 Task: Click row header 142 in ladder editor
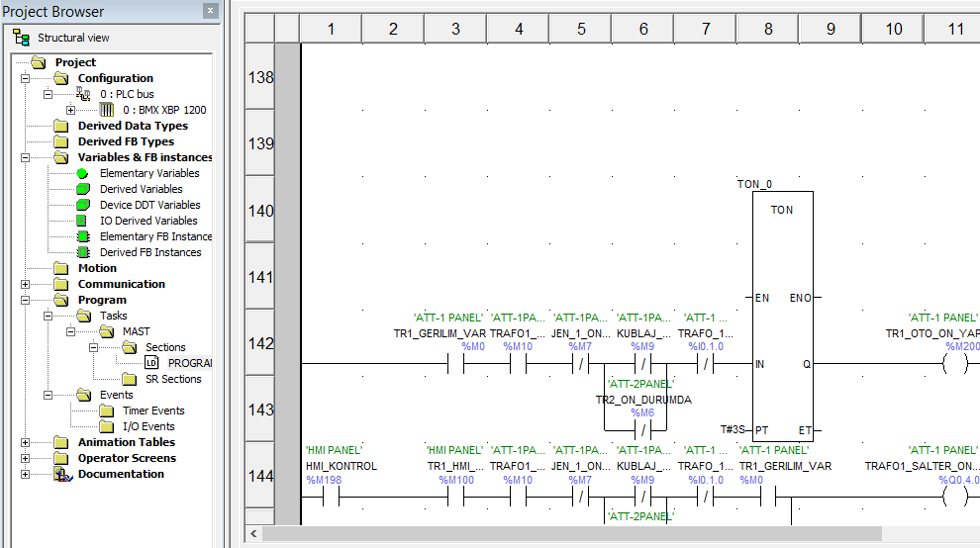(260, 343)
